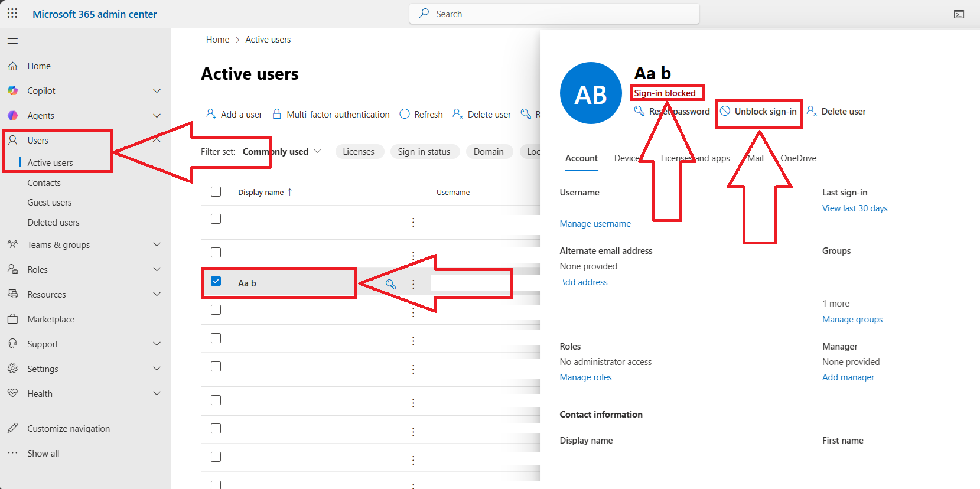The image size is (980, 489).
Task: Switch to the Licenses and apps tab
Action: click(x=695, y=158)
